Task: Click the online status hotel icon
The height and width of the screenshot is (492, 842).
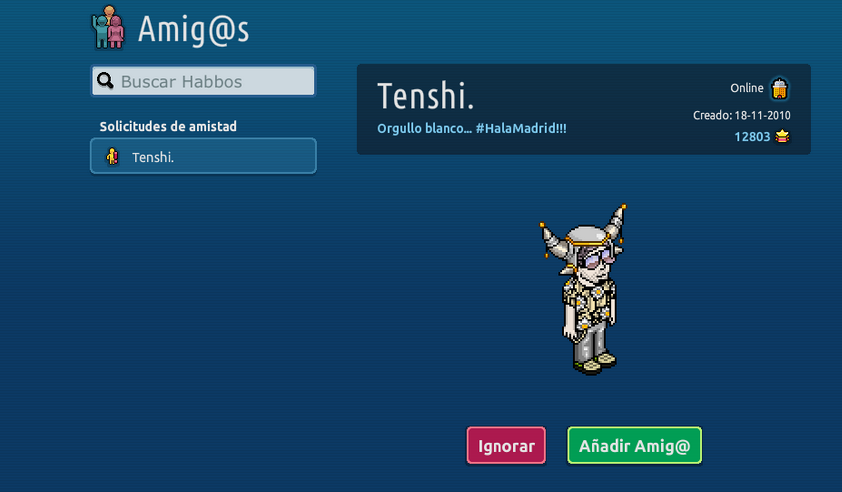Action: (x=779, y=89)
